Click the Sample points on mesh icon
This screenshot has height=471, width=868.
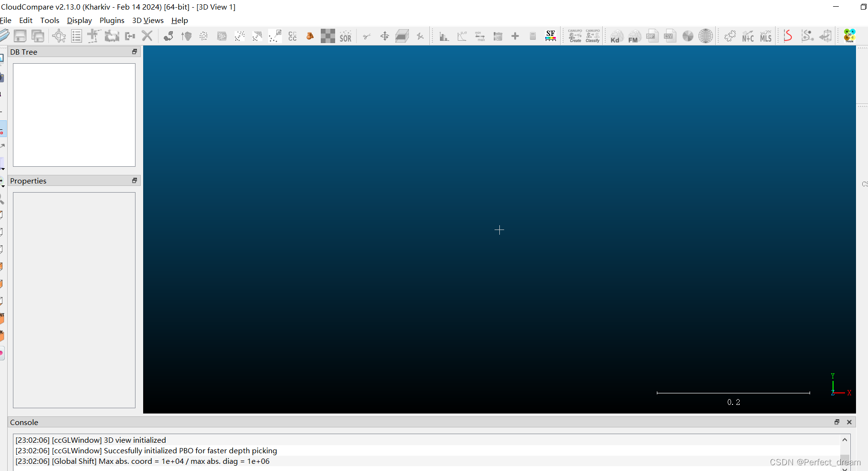pyautogui.click(x=222, y=36)
